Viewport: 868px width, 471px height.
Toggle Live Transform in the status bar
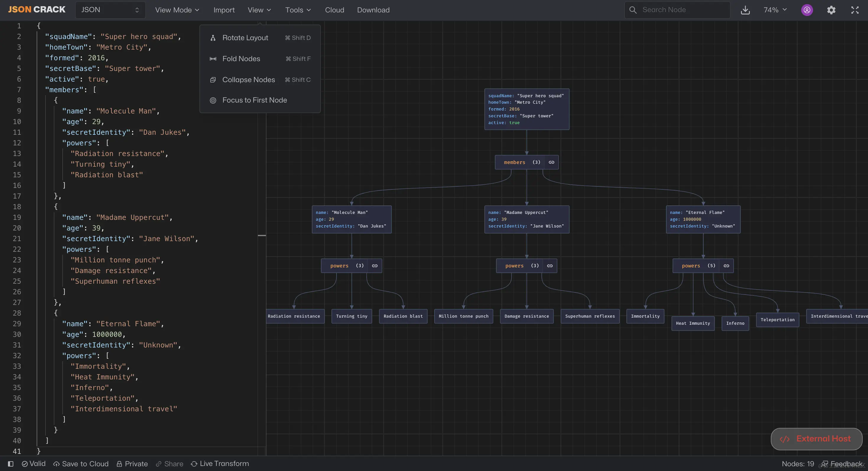(220, 464)
